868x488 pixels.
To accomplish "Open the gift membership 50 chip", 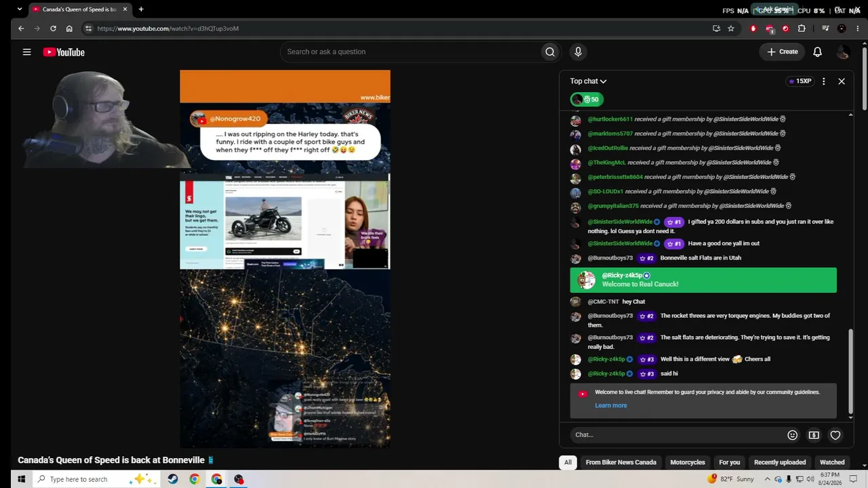I will click(587, 100).
